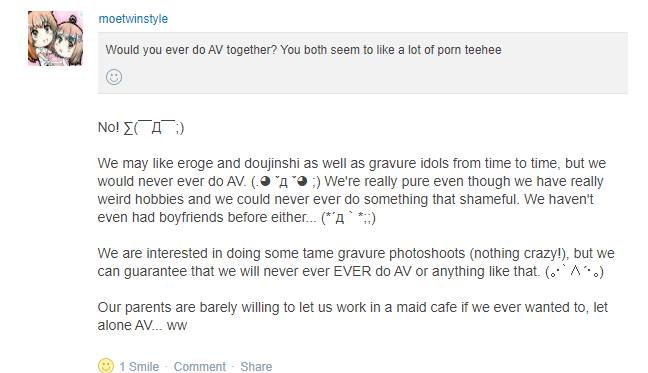This screenshot has height=373, width=648.
Task: Click the Share link below the answer
Action: click(256, 366)
